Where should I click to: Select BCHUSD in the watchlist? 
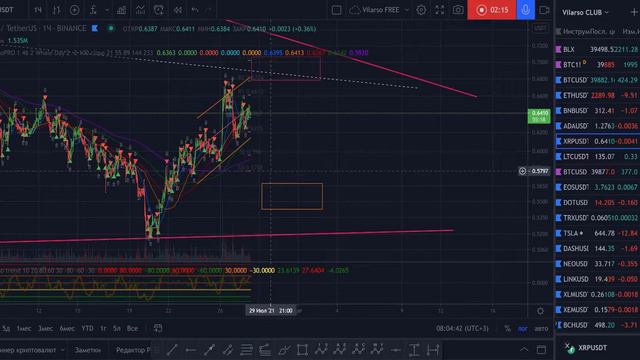[598, 325]
